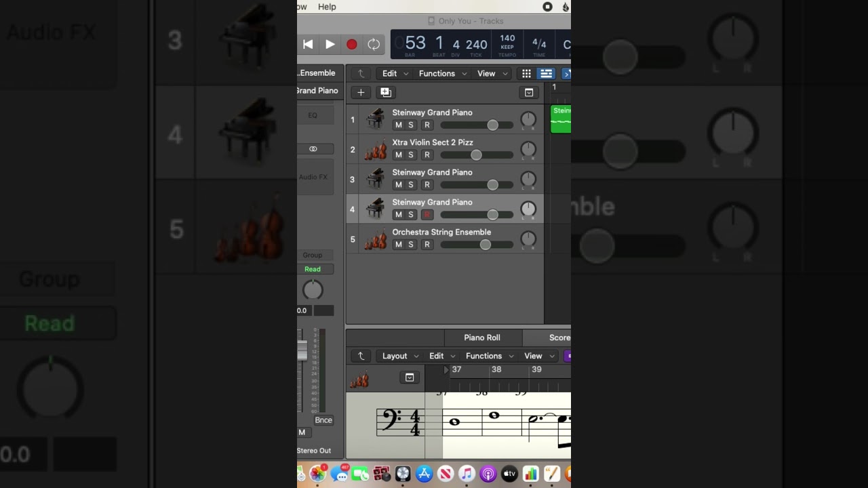
Task: Open the score editor Layout drop-down
Action: point(401,356)
